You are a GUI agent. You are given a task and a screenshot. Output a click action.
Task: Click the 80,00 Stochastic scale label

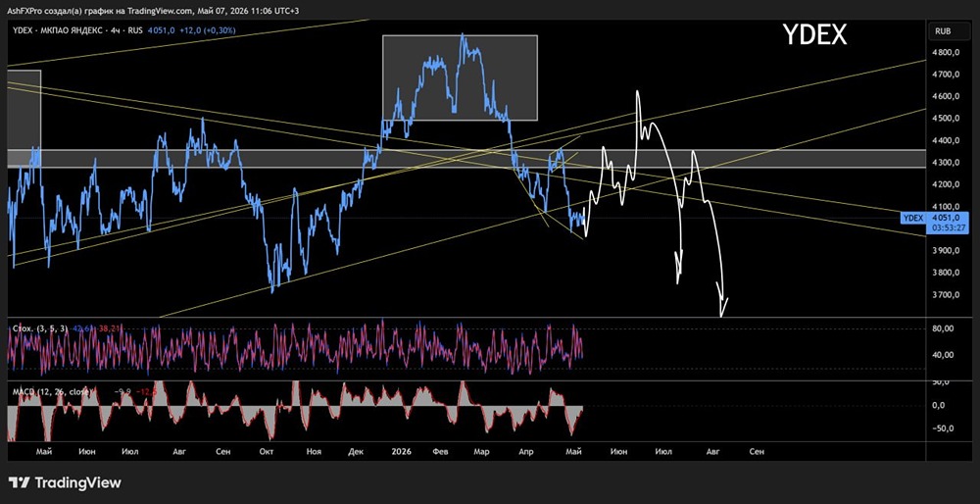943,328
